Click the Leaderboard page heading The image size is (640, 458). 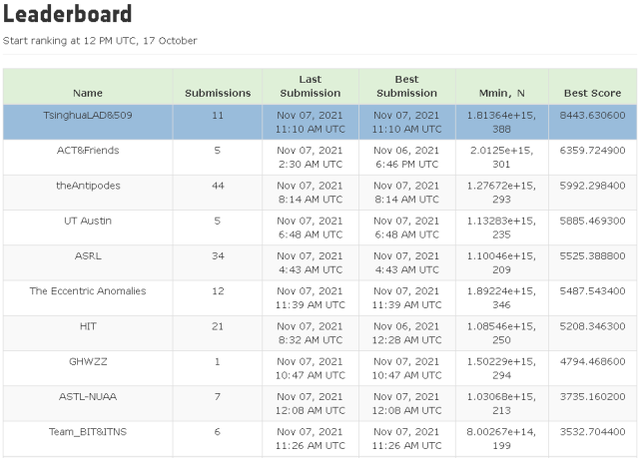tap(67, 15)
